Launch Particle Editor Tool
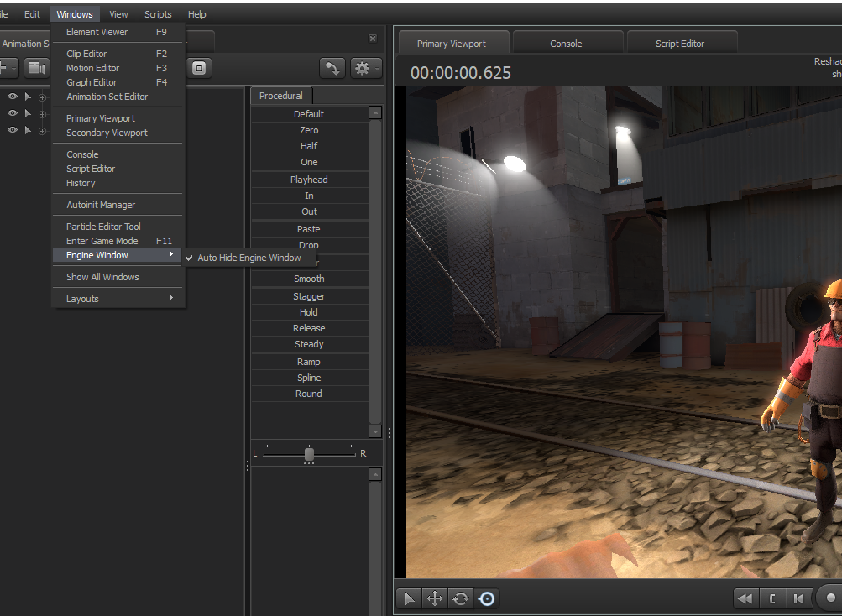 pyautogui.click(x=118, y=227)
